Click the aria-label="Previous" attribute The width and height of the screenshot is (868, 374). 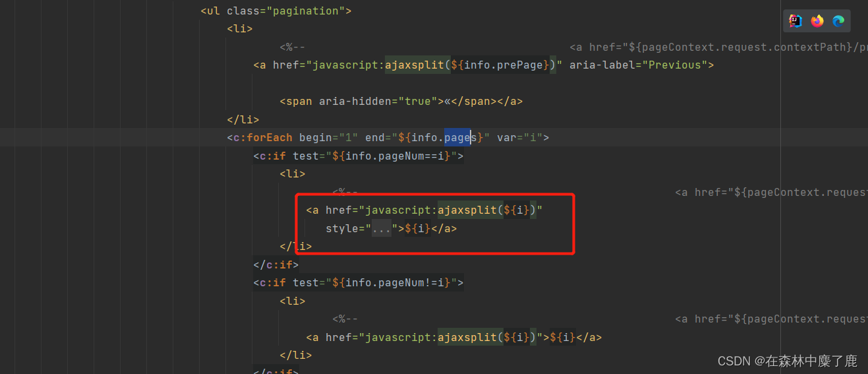(x=638, y=65)
